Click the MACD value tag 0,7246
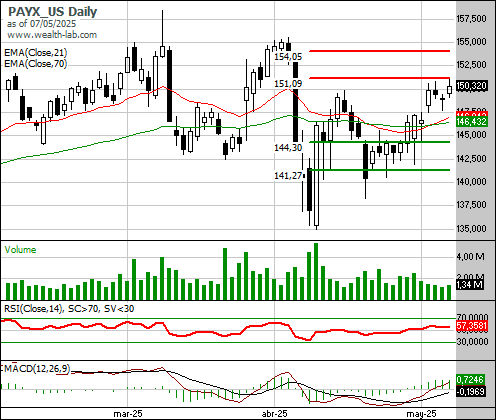Image resolution: width=496 pixels, height=420 pixels. [x=469, y=379]
